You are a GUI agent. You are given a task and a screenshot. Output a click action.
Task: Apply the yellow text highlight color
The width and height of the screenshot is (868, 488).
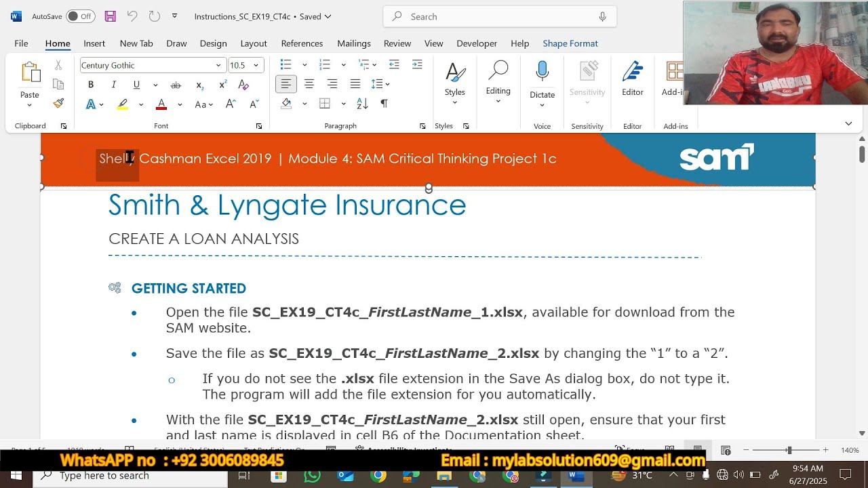coord(123,104)
